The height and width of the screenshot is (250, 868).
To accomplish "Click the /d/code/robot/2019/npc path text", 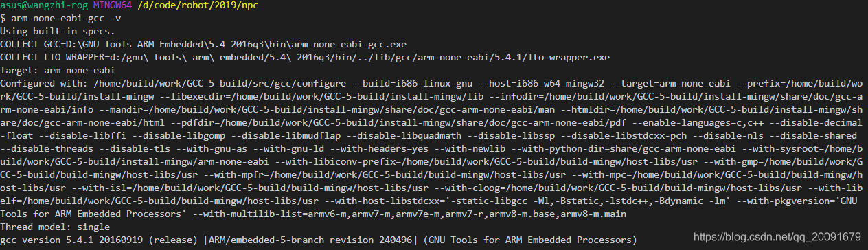I will pos(197,6).
